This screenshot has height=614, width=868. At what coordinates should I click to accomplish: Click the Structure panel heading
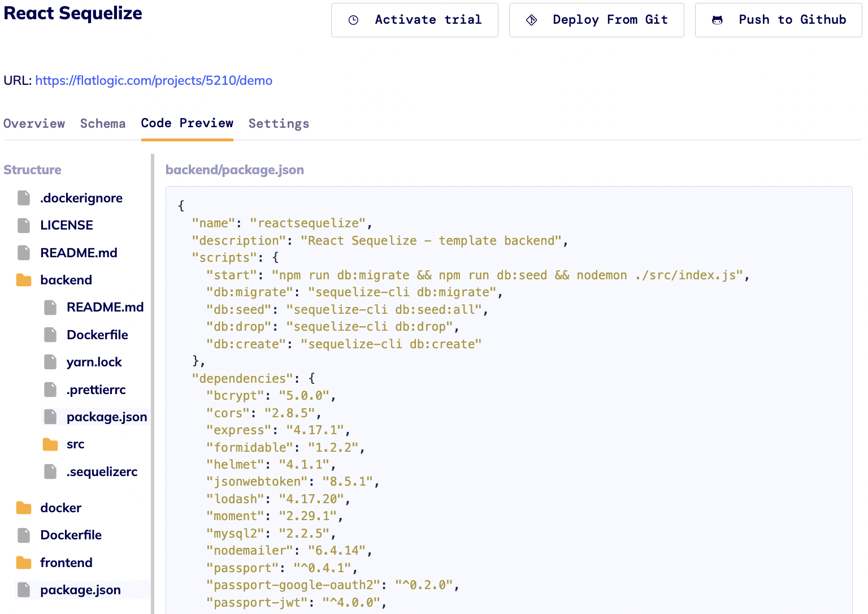32,170
